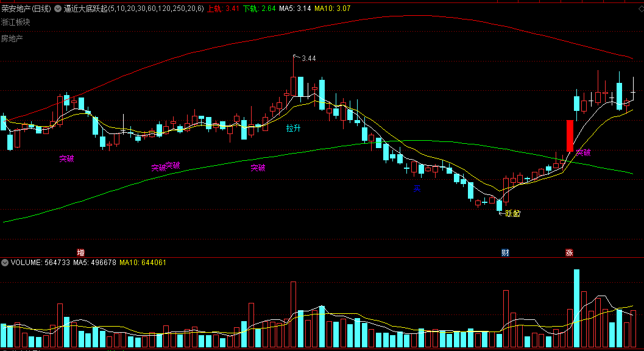The width and height of the screenshot is (644, 351).
Task: Click the diamond icon at top-right corner
Action: coord(641,9)
